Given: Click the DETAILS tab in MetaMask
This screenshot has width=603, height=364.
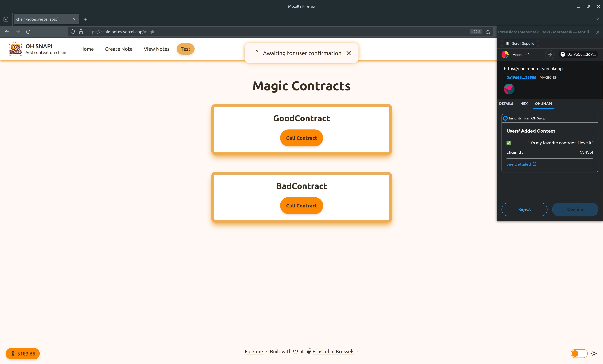Looking at the screenshot, I should tap(507, 104).
